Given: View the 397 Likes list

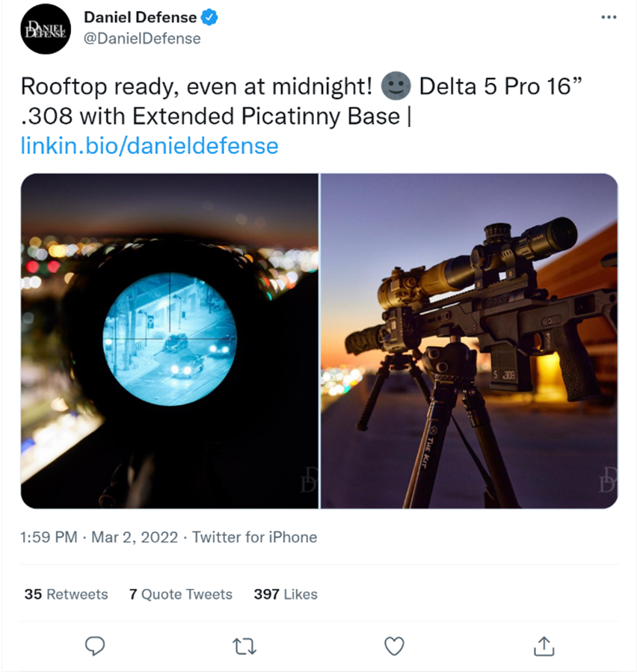Looking at the screenshot, I should click(x=286, y=594).
